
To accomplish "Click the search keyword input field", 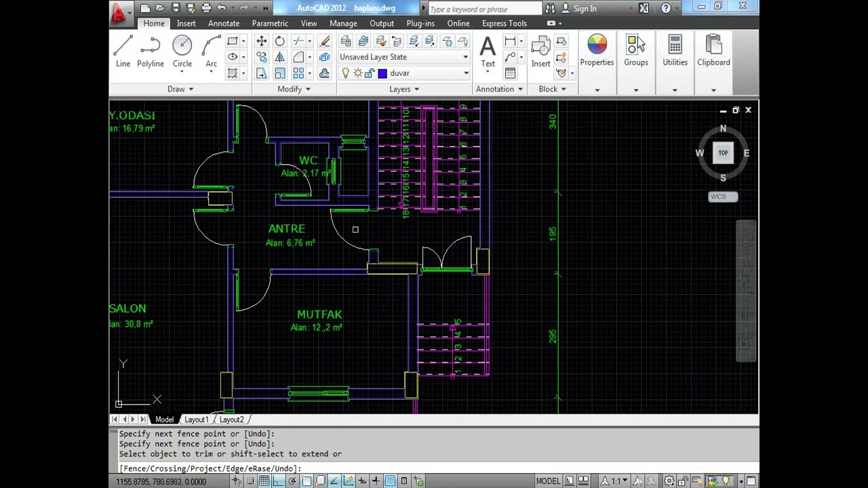I will (484, 9).
